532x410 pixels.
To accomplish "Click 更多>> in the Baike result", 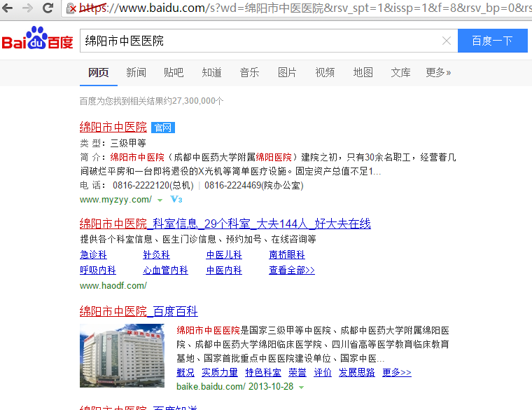I will click(x=397, y=373).
